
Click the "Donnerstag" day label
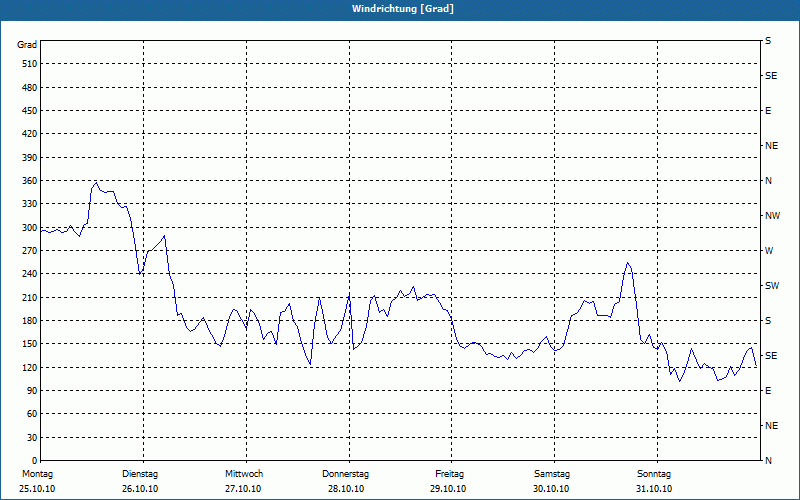click(345, 474)
